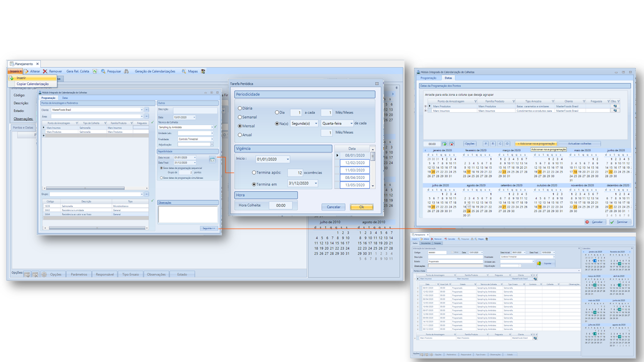Click the binoculars icon in Planejamento toolbar
Image resolution: width=644 pixels, height=362 pixels.
(126, 71)
